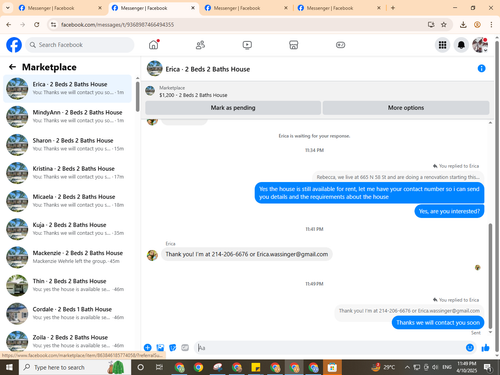Open the emoji picker in message box
The image size is (500, 375).
pyautogui.click(x=470, y=348)
